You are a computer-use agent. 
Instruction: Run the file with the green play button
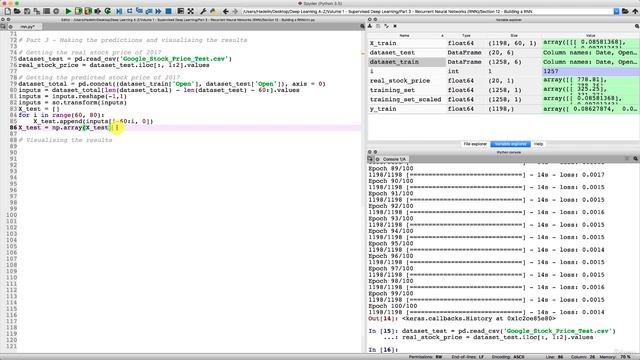click(68, 11)
